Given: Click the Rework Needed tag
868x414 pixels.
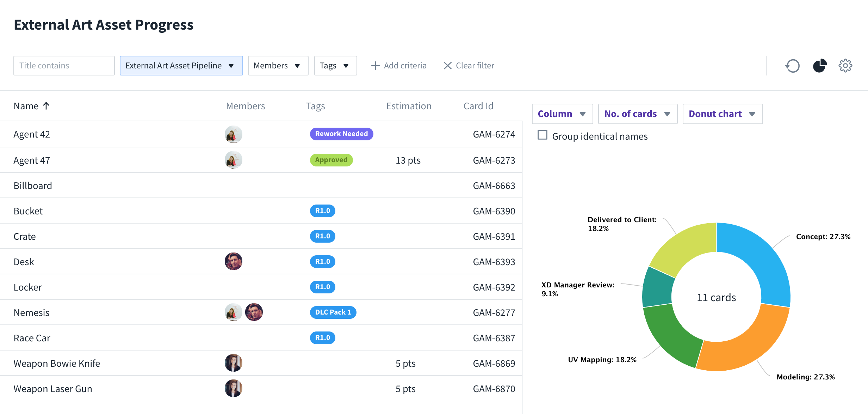Looking at the screenshot, I should point(341,134).
